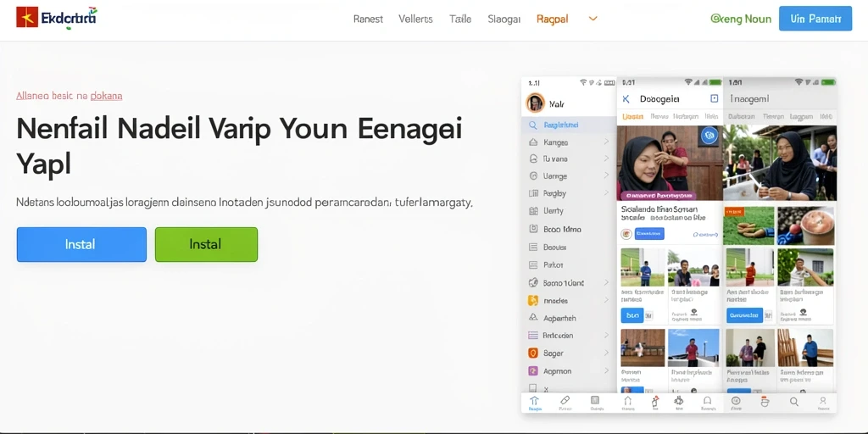Expand the Bomo 1Uanc row chevron
Viewport: 868px width, 434px height.
606,283
